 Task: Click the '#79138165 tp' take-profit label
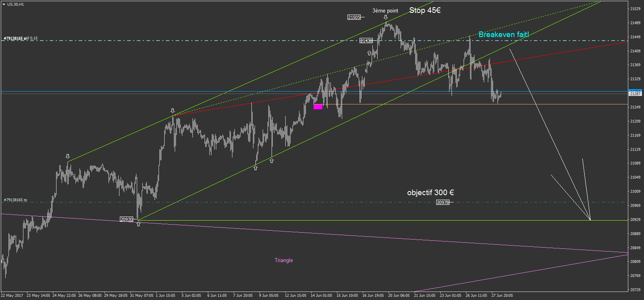click(15, 200)
